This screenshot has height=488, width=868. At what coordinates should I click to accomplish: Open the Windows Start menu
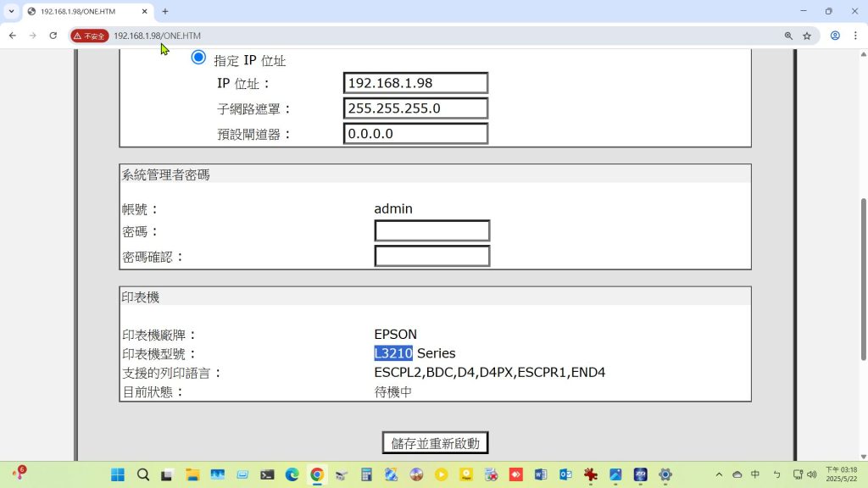coord(117,474)
